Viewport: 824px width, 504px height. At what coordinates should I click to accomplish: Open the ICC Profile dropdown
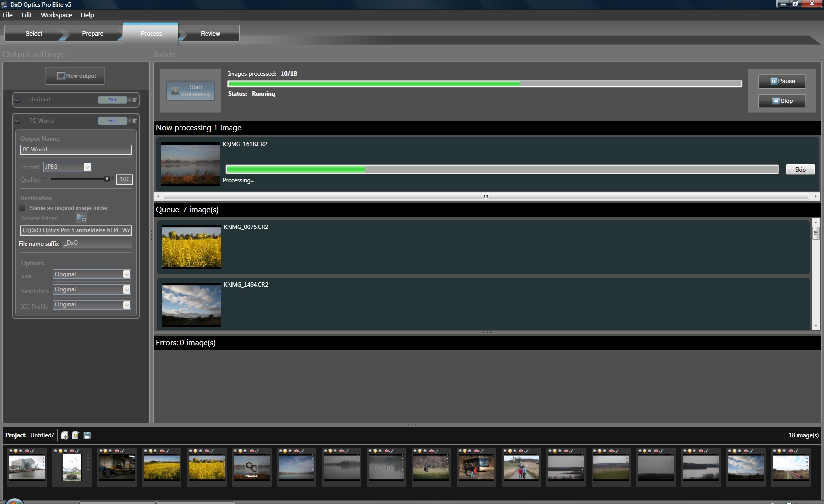127,305
